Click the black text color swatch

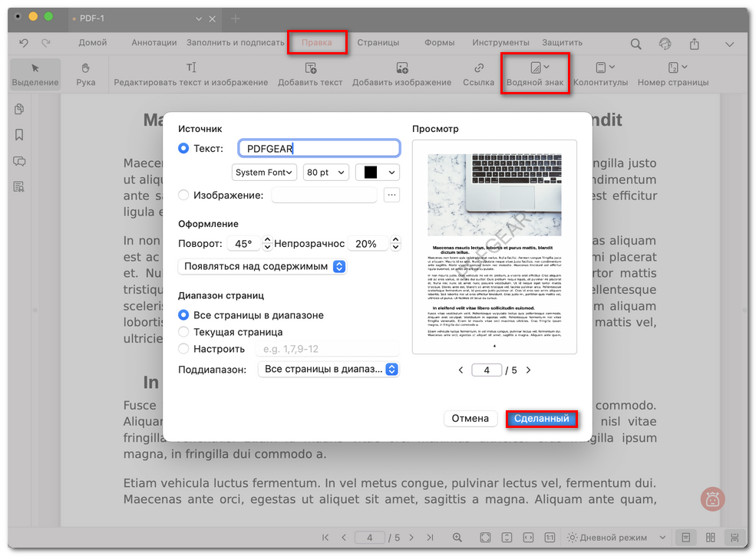[x=370, y=173]
